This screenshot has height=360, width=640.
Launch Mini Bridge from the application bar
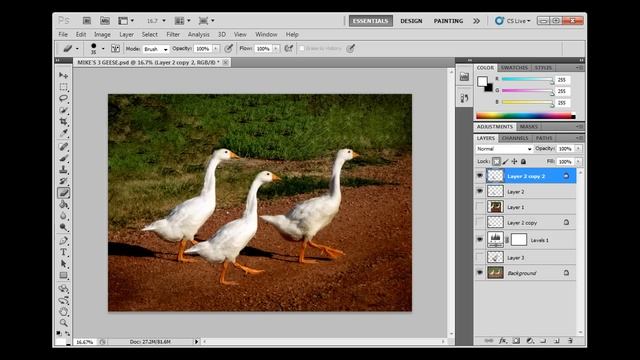click(x=104, y=20)
